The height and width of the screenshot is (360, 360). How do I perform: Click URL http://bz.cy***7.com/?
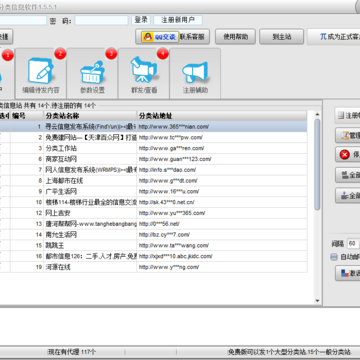(x=164, y=235)
